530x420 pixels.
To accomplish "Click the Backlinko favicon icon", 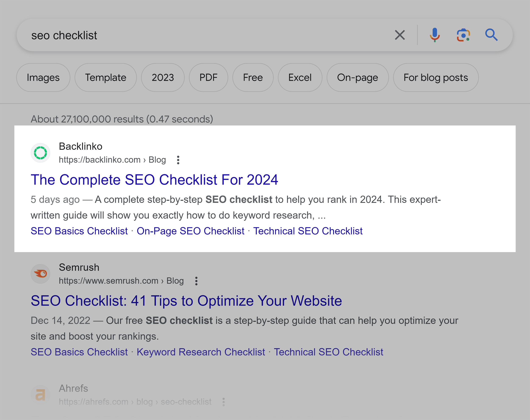I will 41,153.
